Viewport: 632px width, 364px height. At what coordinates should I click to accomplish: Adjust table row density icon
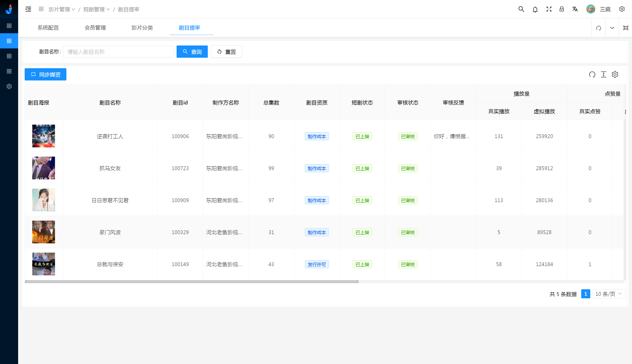(604, 75)
